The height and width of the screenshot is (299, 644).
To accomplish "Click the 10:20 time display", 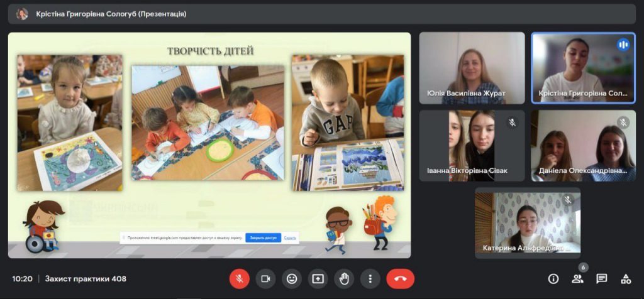I will click(22, 279).
